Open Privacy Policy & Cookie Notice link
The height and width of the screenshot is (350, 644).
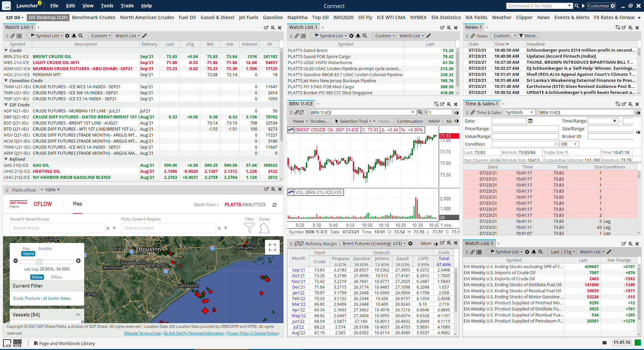tap(252, 333)
